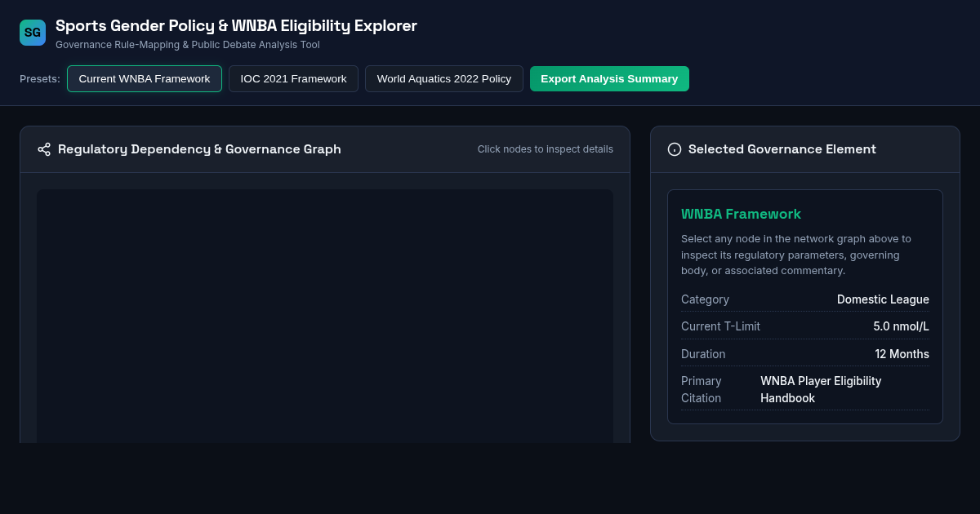Click the Primary Citation label
This screenshot has width=980, height=514.
click(702, 390)
